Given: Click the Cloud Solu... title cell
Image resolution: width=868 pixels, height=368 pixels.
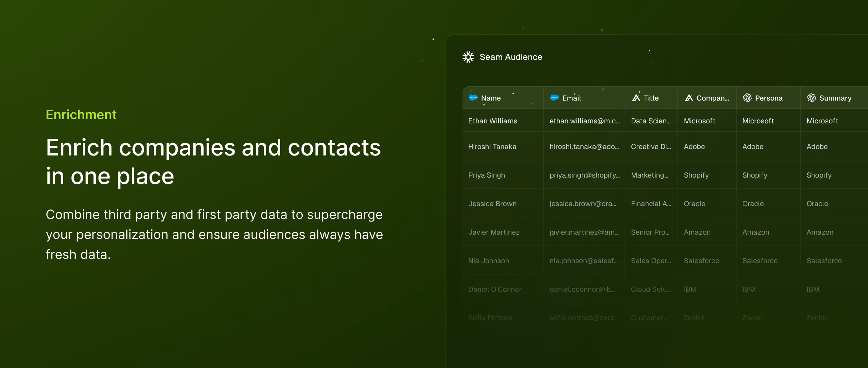Looking at the screenshot, I should pyautogui.click(x=651, y=289).
